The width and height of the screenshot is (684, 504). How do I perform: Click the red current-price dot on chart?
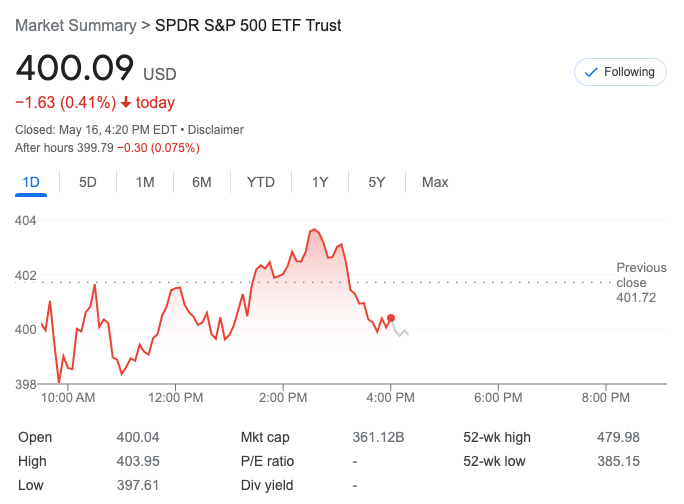click(x=391, y=318)
